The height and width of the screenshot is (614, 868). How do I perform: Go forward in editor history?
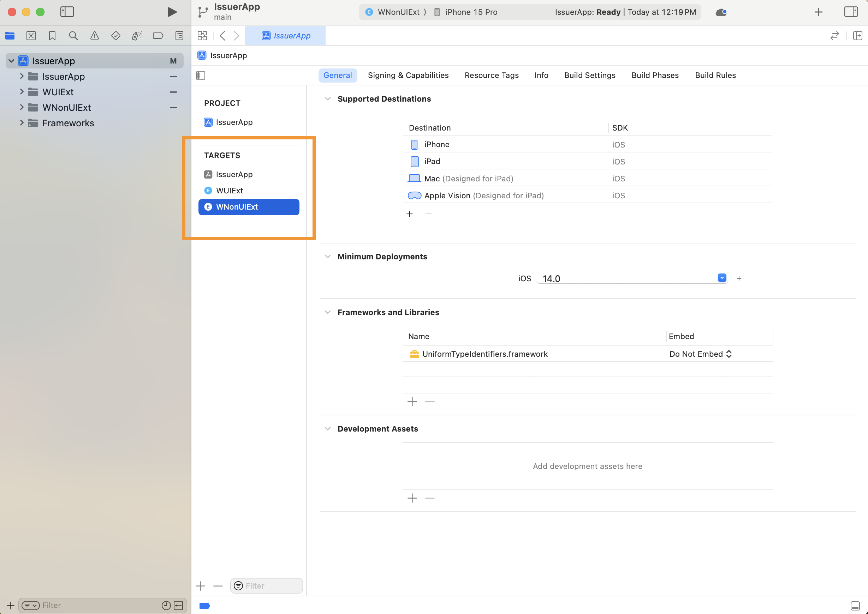[237, 36]
